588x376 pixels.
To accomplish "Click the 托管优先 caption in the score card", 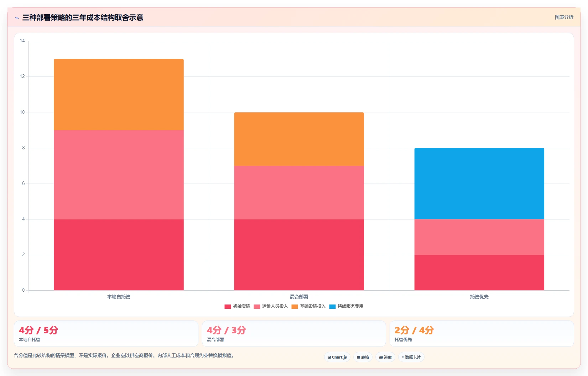I will (403, 340).
